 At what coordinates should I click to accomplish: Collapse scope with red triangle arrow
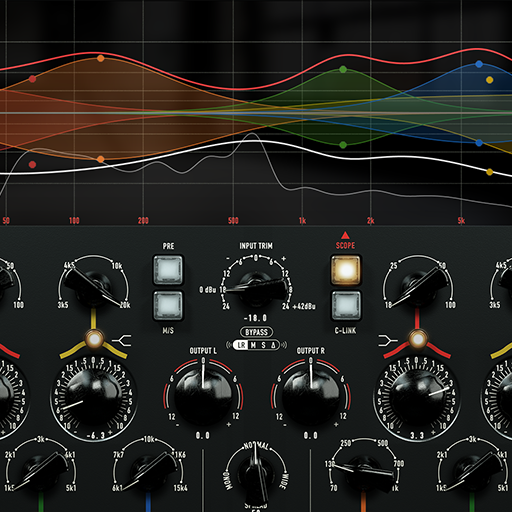pyautogui.click(x=345, y=236)
